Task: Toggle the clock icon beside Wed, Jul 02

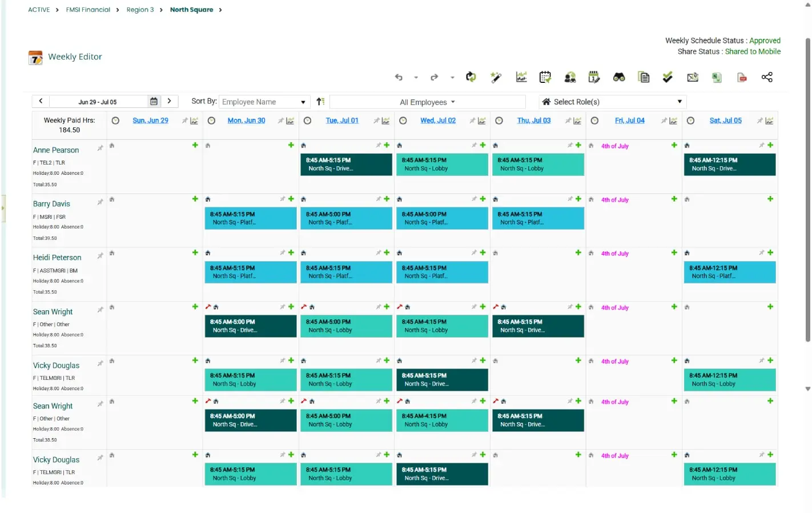Action: pyautogui.click(x=403, y=121)
